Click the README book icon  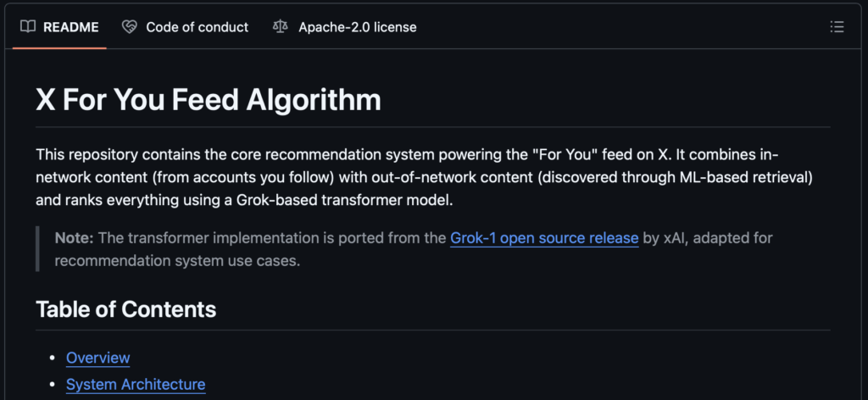point(28,27)
